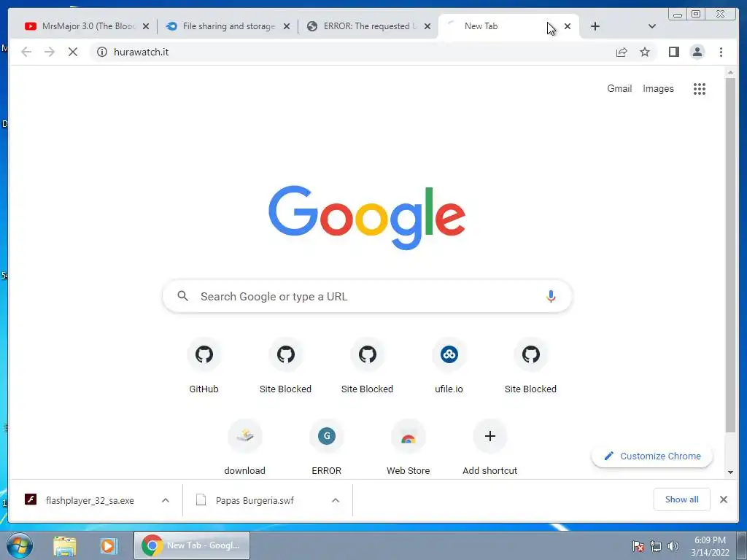Close the New Tab tab
Viewport: 747px width, 560px height.
[568, 26]
